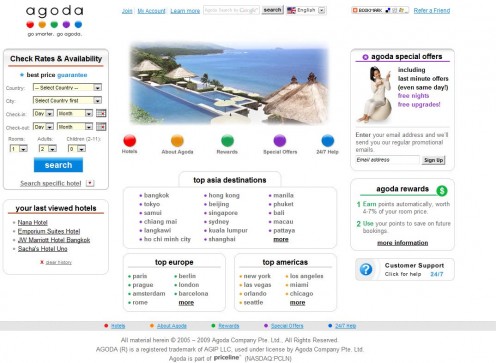This screenshot has width=496, height=363.
Task: Open the My Account link
Action: pos(151,11)
